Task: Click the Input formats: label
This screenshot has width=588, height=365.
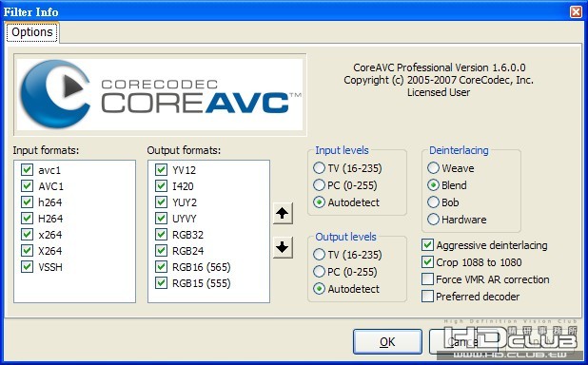Action: [x=46, y=150]
